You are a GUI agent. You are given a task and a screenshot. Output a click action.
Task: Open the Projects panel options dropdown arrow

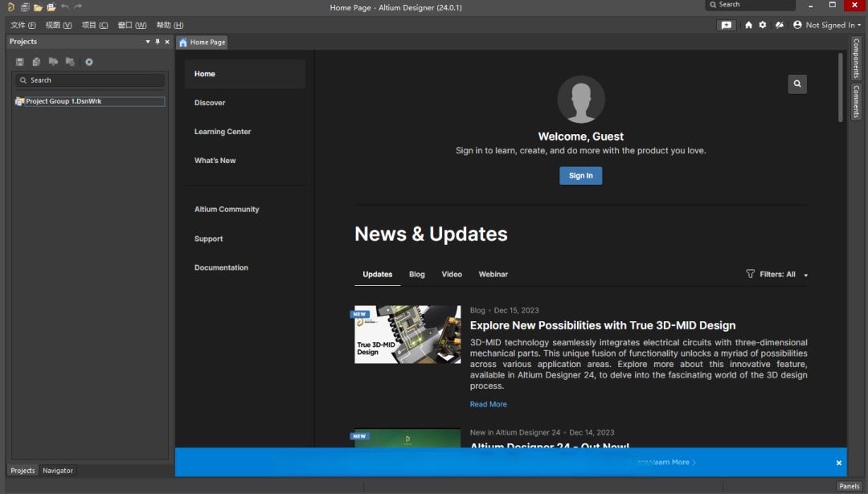coord(148,42)
